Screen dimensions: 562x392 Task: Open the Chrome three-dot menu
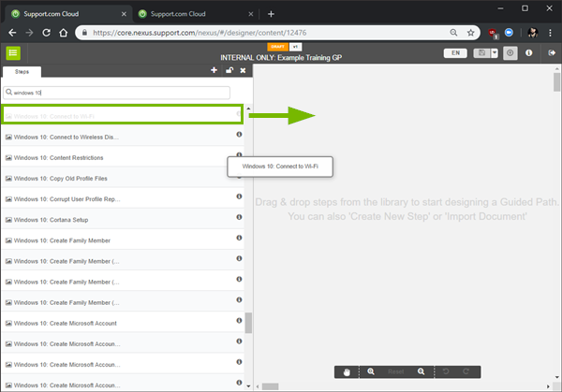pyautogui.click(x=550, y=33)
